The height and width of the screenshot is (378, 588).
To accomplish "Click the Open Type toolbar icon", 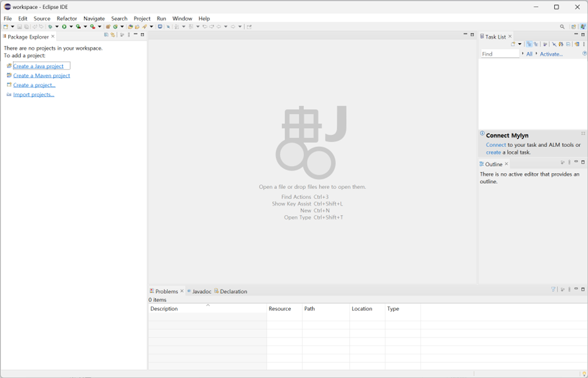I will (x=130, y=27).
